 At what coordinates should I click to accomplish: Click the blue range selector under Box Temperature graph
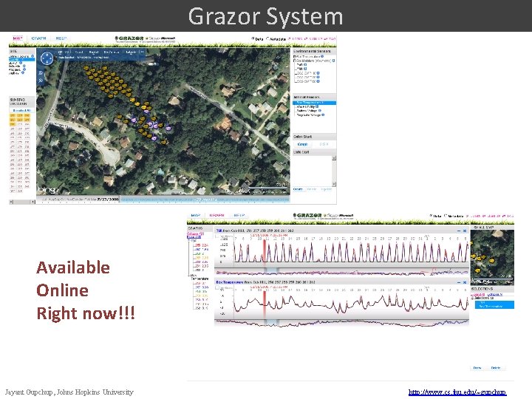[x=271, y=322]
